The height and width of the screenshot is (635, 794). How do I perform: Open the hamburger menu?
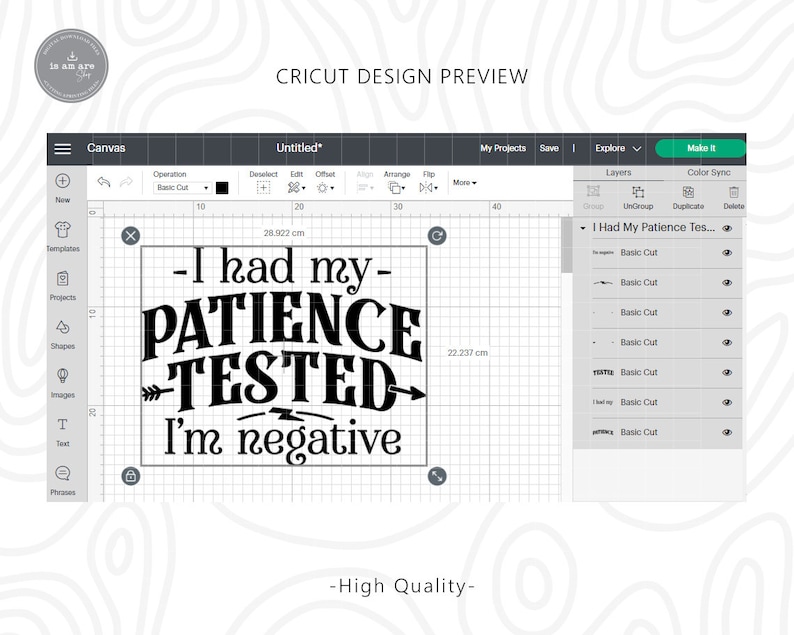click(62, 148)
